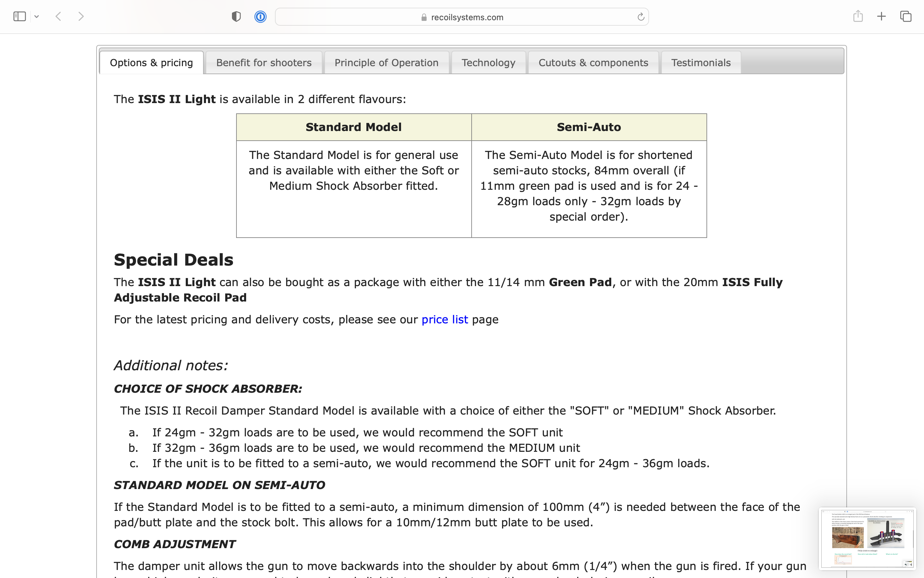Screen dimensions: 924x578
Task: Click the lock icon in address bar
Action: tap(424, 17)
